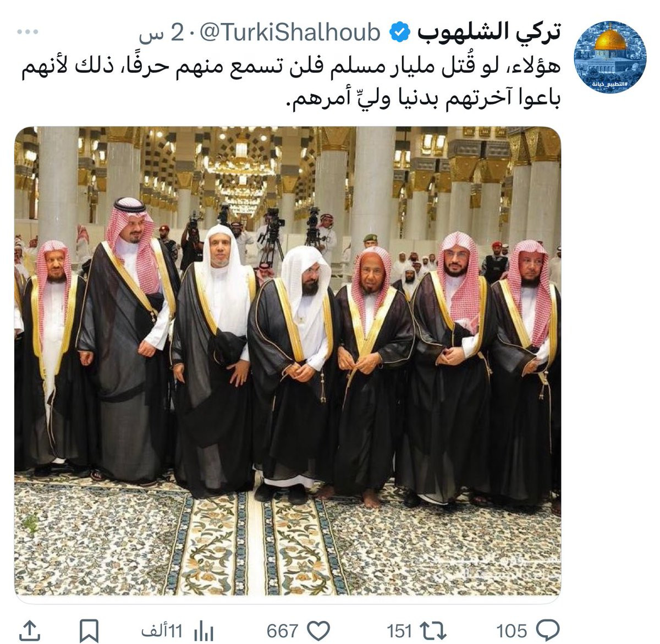The image size is (660, 644).
Task: Open the reply icon with 105 comments
Action: [x=548, y=630]
